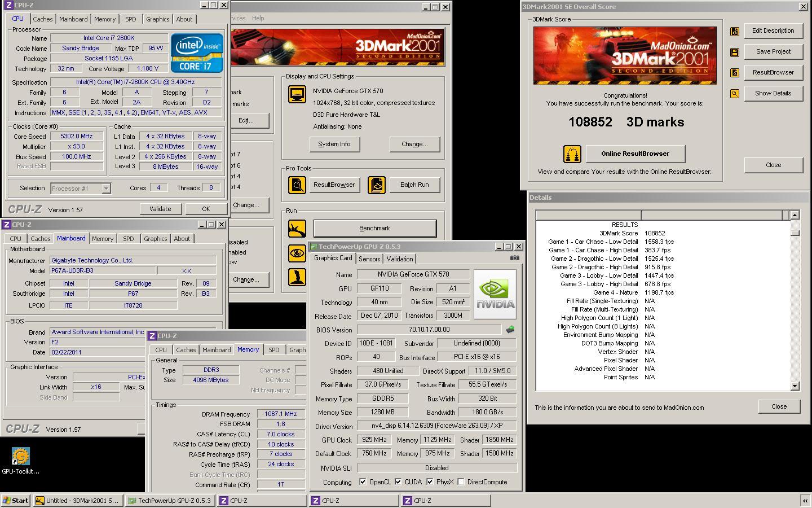Open the About tab in the Mainboard CPU-Z window
This screenshot has width=812, height=508.
(x=182, y=239)
